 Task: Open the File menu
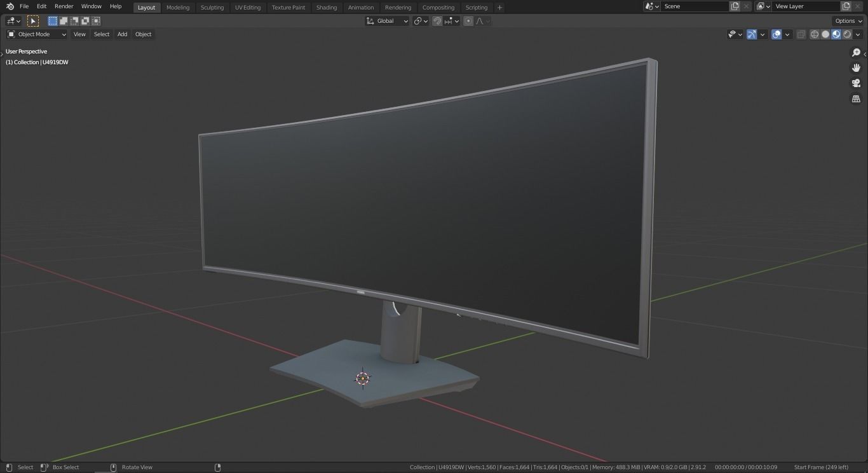click(x=24, y=6)
